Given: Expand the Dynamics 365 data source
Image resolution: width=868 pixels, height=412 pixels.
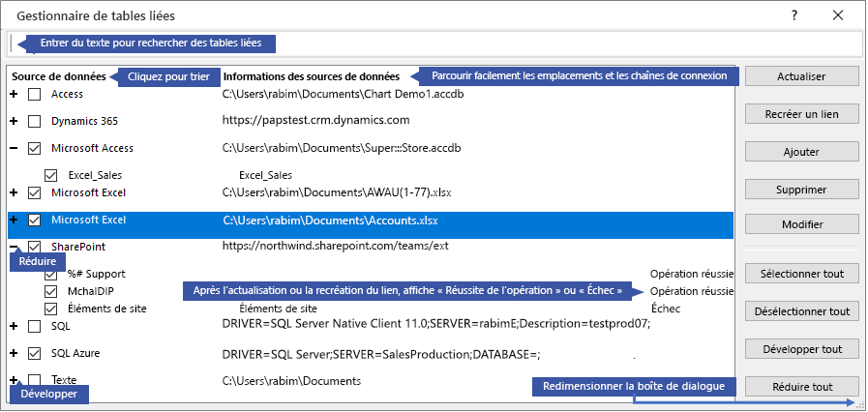Looking at the screenshot, I should (x=14, y=121).
